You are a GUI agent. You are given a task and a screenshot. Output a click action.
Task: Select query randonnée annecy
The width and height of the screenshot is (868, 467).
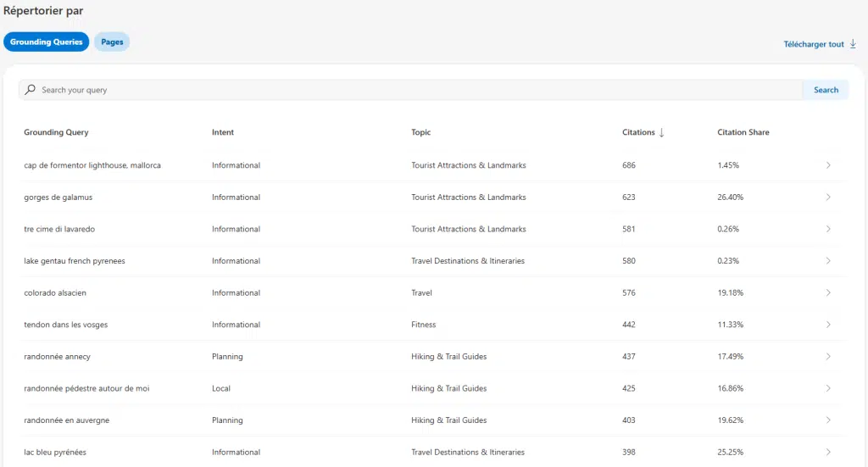[x=57, y=357]
